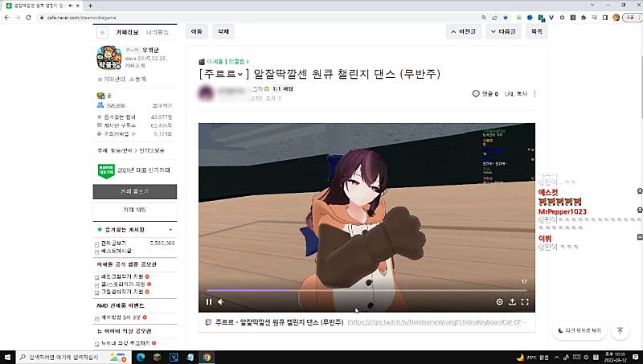Click the 이동 move button
The image size is (643, 364).
197,31
